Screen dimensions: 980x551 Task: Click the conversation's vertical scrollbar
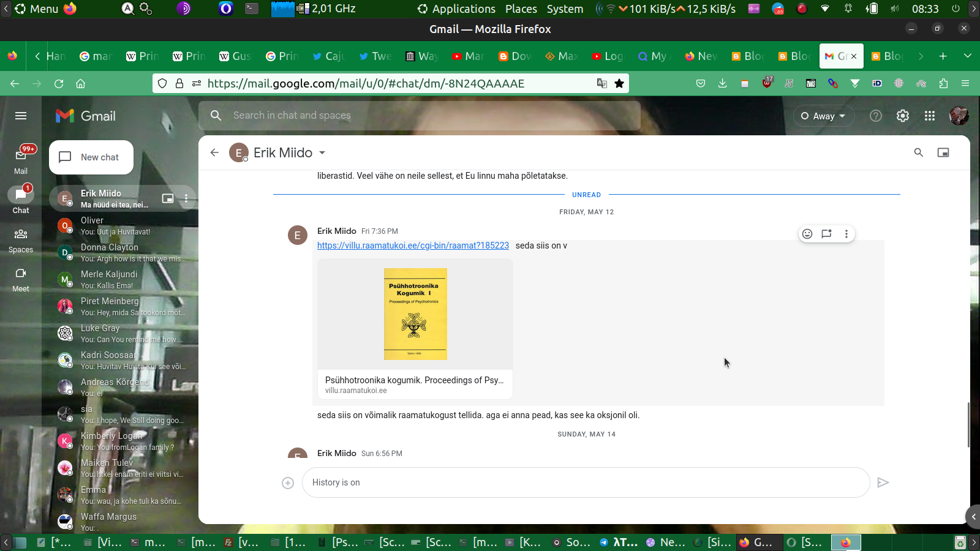coord(968,425)
